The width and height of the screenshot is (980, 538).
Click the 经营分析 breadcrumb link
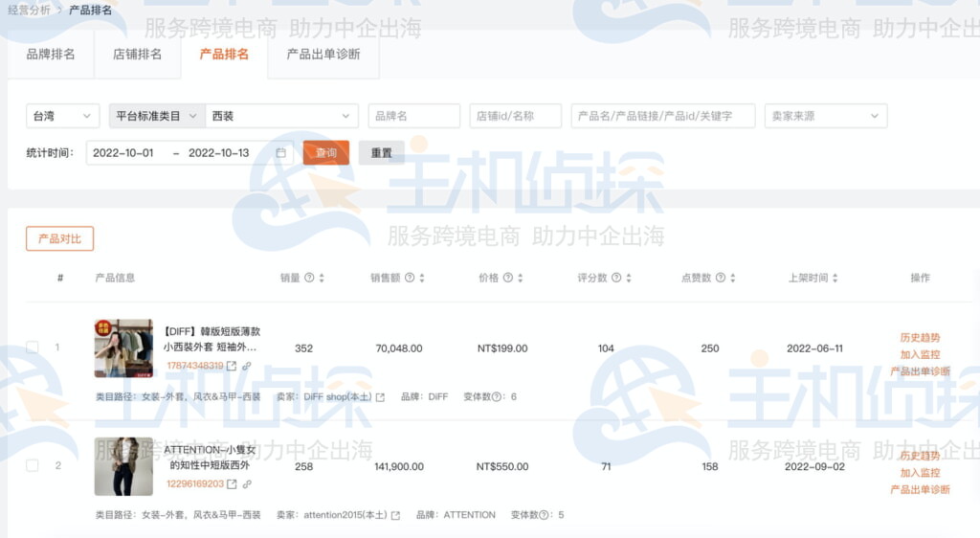[29, 10]
